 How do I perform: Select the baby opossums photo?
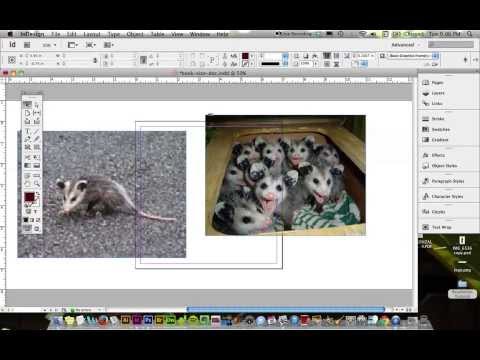(x=286, y=175)
